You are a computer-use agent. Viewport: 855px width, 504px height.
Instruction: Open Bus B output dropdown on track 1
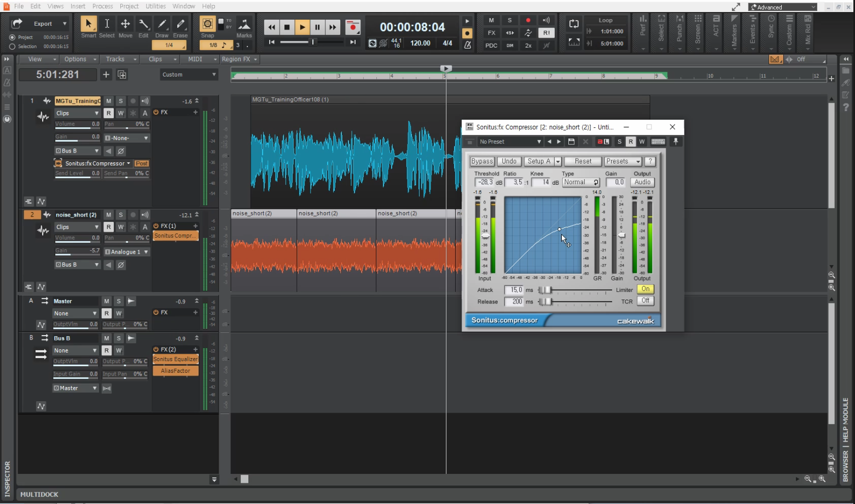click(x=77, y=151)
